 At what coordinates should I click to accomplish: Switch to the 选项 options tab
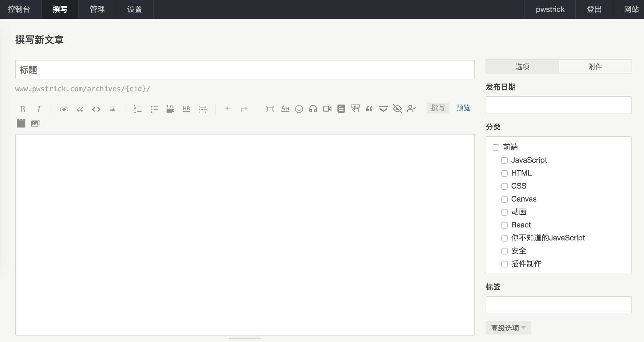[522, 66]
